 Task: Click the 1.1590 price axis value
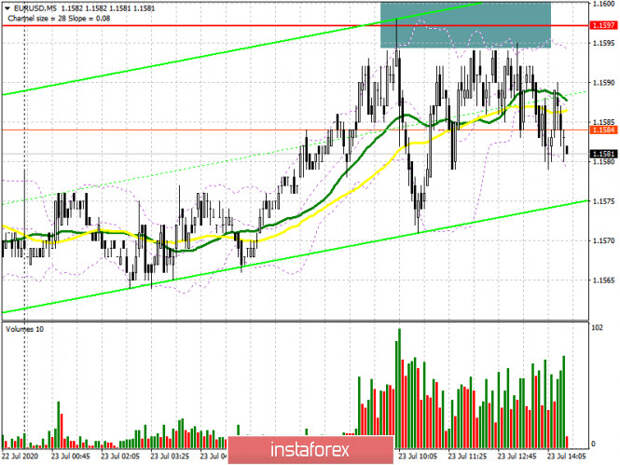[603, 83]
